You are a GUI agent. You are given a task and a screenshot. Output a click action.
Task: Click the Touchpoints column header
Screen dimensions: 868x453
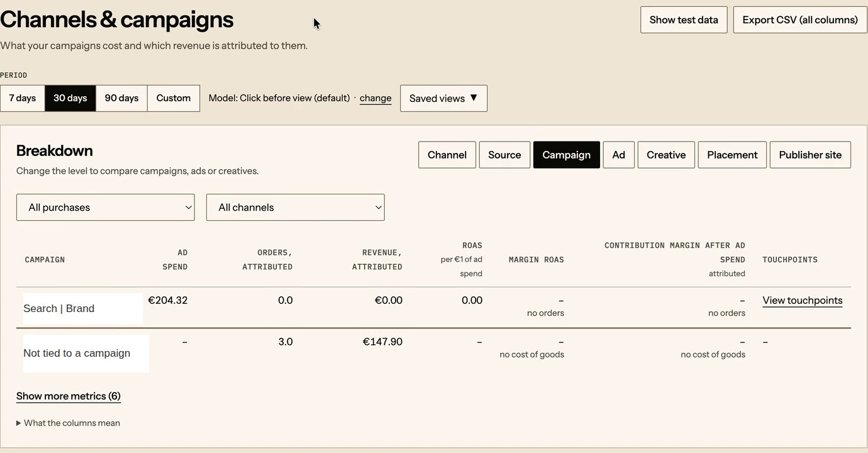790,260
